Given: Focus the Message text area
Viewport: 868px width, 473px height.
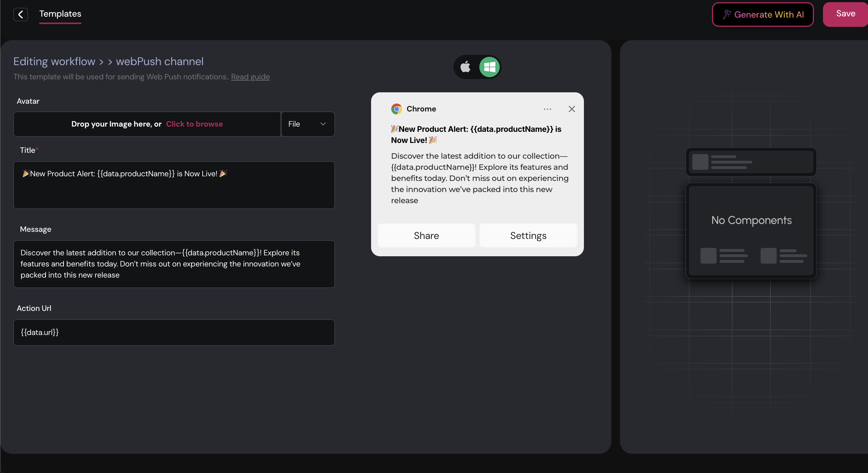Looking at the screenshot, I should tap(174, 264).
